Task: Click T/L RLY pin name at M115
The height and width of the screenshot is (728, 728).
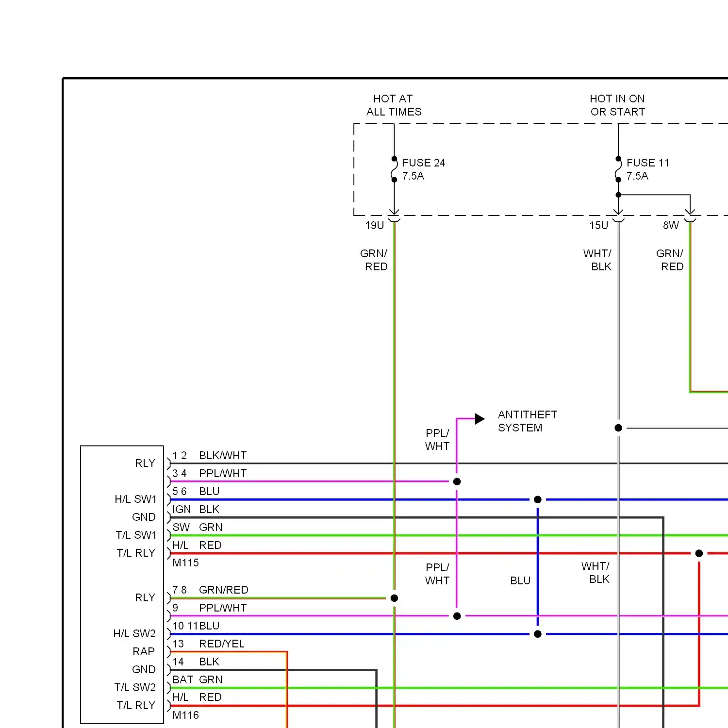Action: [135, 553]
